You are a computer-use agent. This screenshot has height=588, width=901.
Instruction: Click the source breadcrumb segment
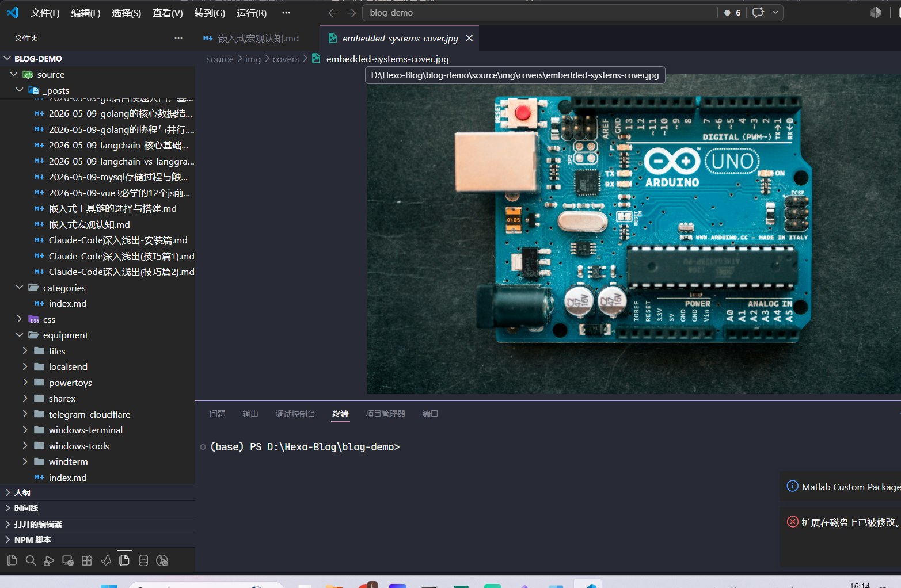[220, 59]
